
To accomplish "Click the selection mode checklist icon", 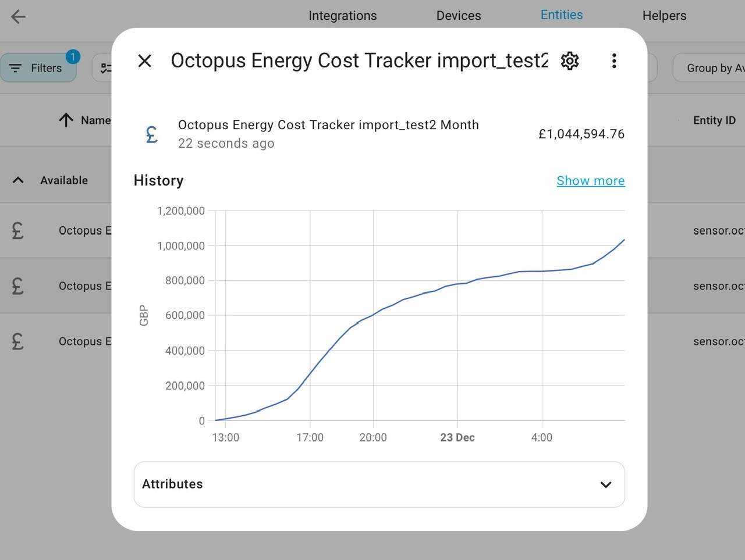I will (105, 68).
